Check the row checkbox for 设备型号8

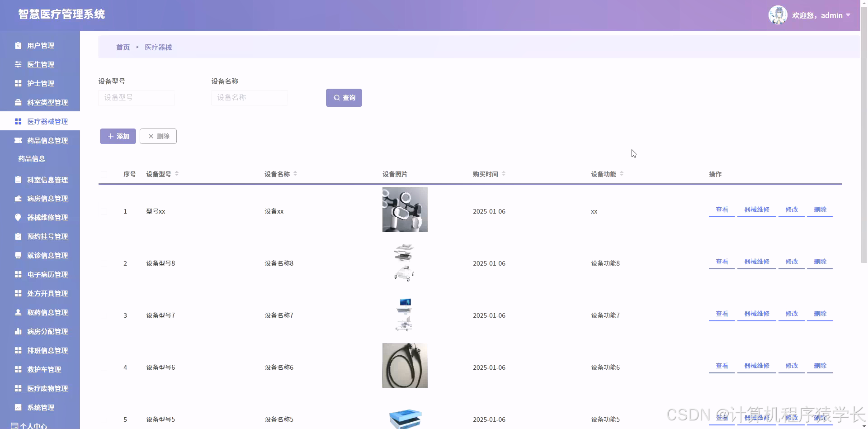104,264
